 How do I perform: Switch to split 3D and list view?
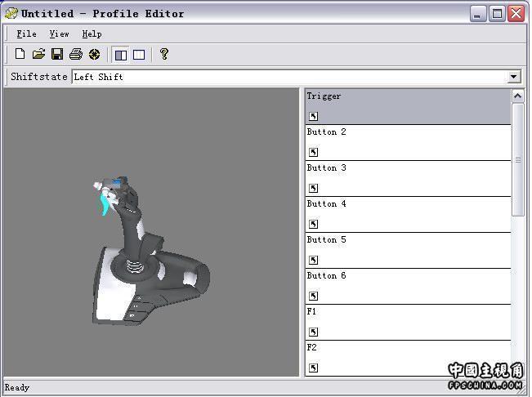[121, 55]
